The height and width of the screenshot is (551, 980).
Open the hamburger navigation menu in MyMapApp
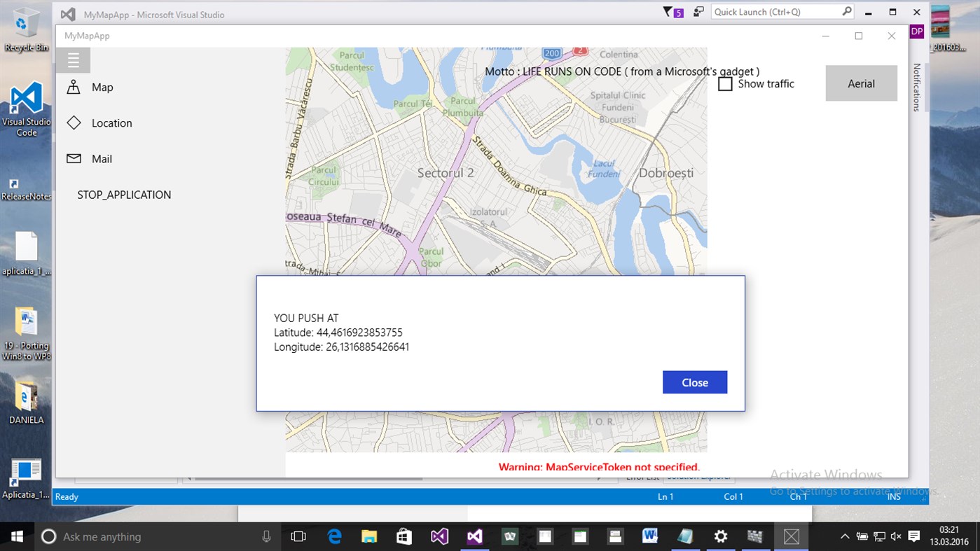[74, 60]
